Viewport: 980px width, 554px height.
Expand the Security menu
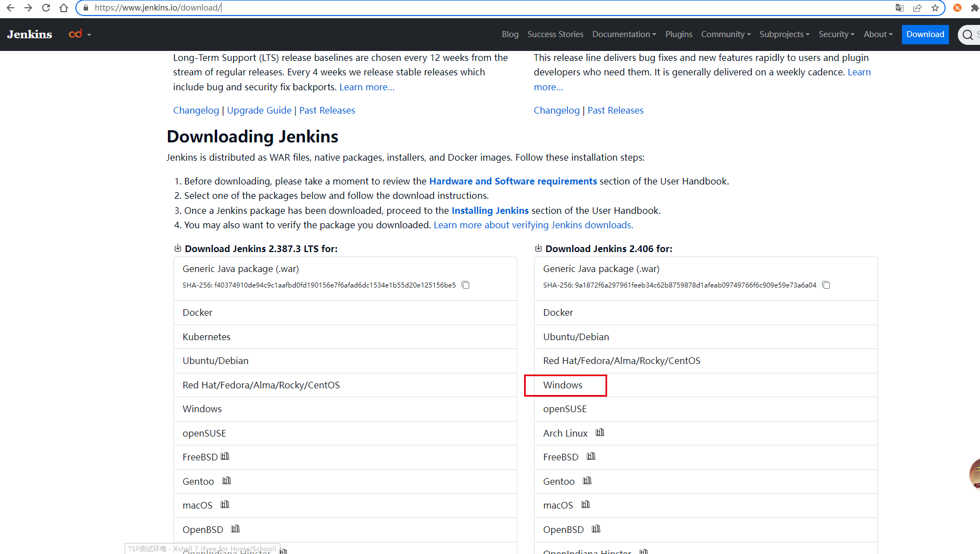point(837,34)
